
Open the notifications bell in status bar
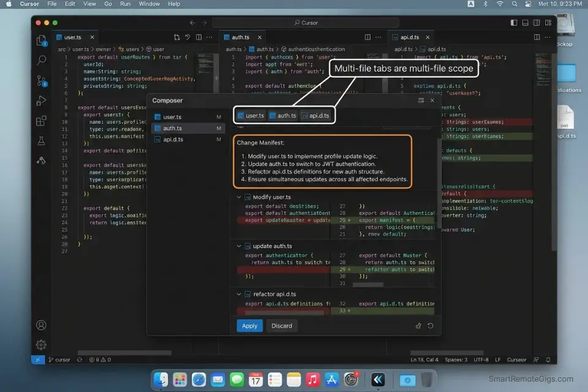(x=548, y=360)
